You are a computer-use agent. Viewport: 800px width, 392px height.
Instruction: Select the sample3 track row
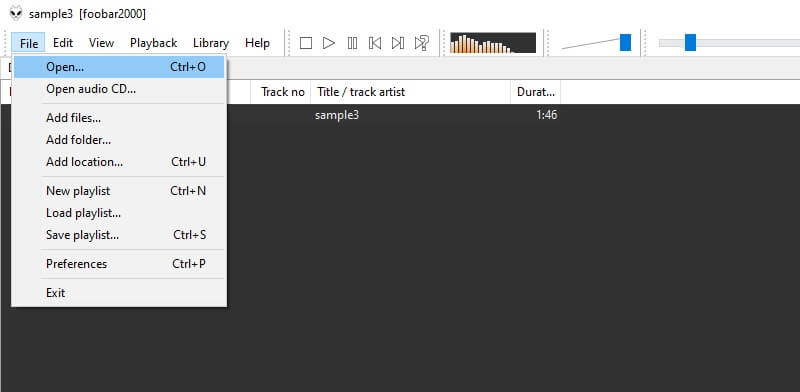(x=401, y=115)
